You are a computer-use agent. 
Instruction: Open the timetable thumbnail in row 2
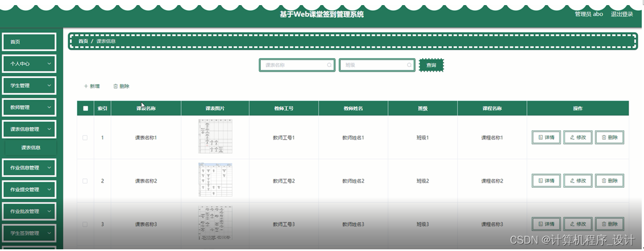tap(215, 180)
